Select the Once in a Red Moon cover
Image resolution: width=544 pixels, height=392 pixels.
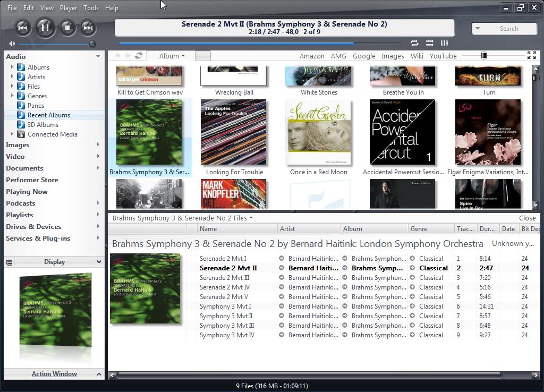point(319,132)
